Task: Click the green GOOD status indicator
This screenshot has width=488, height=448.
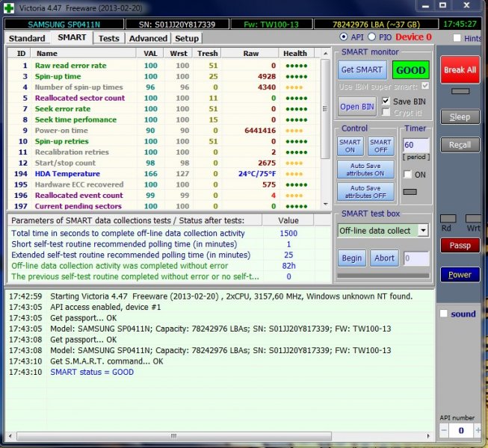Action: pos(410,69)
